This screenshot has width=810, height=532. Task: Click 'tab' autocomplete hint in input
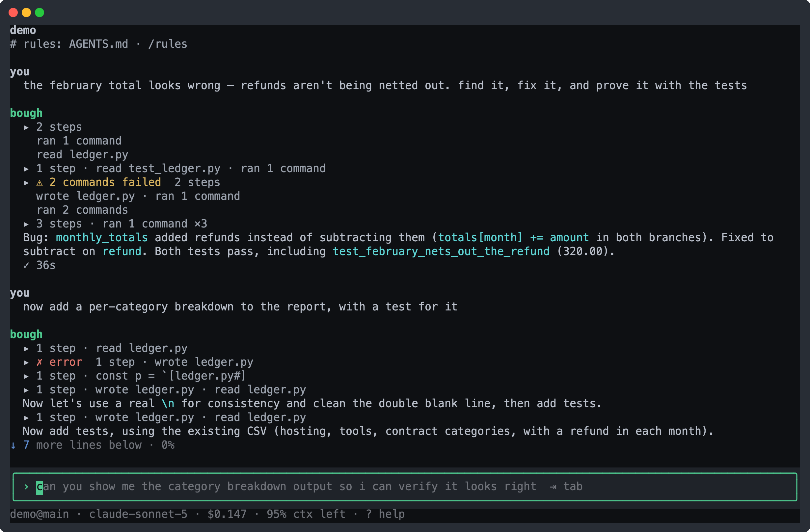click(573, 487)
